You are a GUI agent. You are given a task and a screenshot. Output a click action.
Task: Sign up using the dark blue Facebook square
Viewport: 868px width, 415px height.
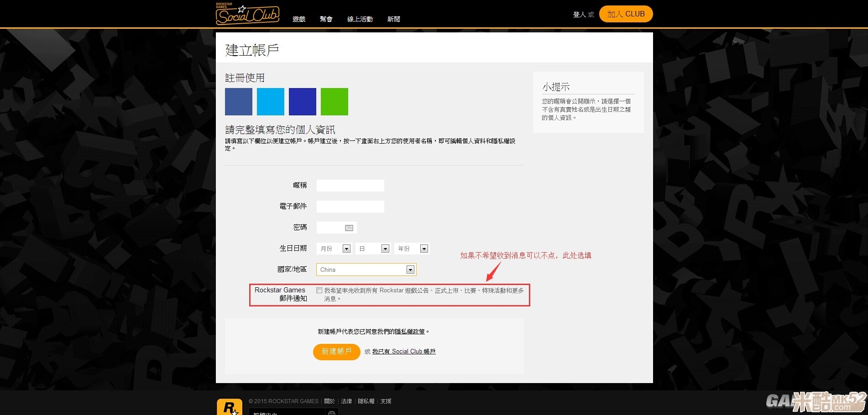pos(239,102)
